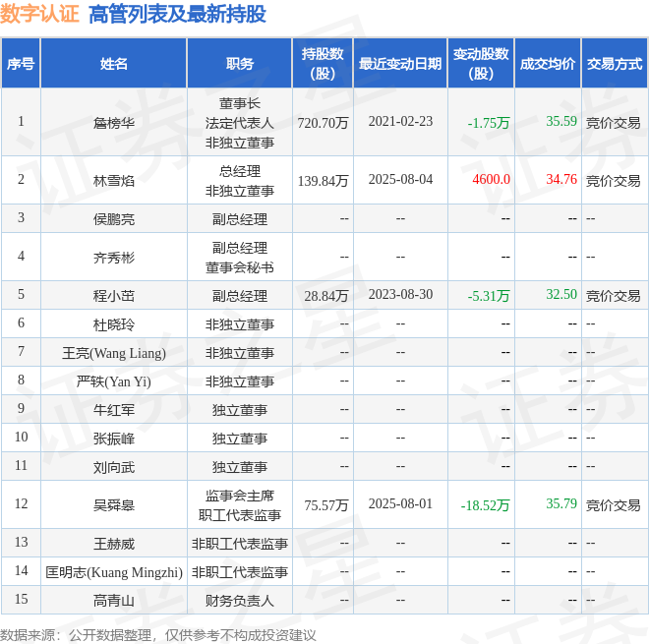649x644 pixels.
Task: Click 非职工代表监事 in 王赫威's row
Action: click(240, 544)
